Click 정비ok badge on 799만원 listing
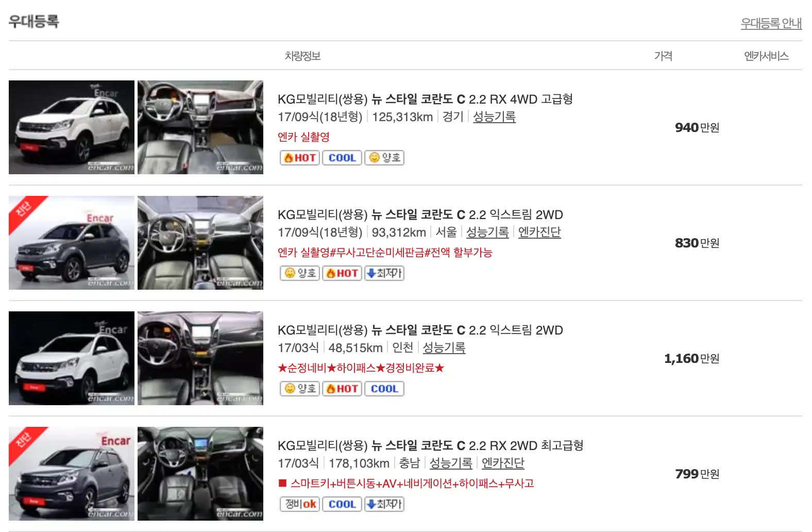812x532 pixels. click(300, 504)
